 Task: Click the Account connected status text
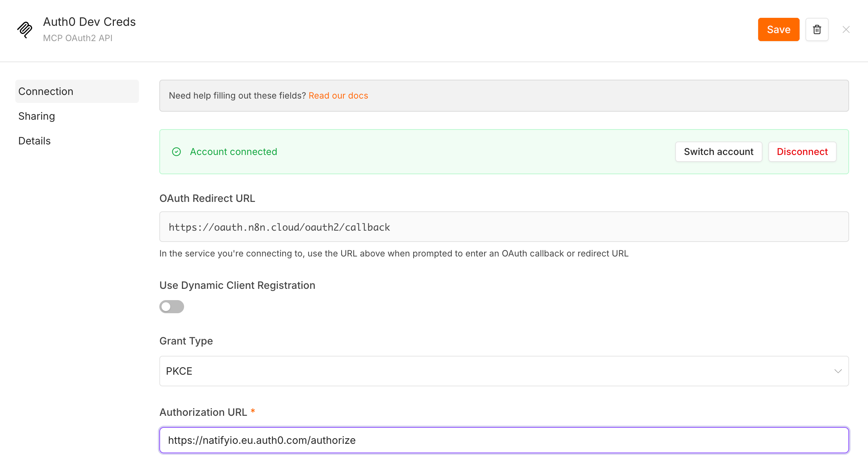click(234, 152)
